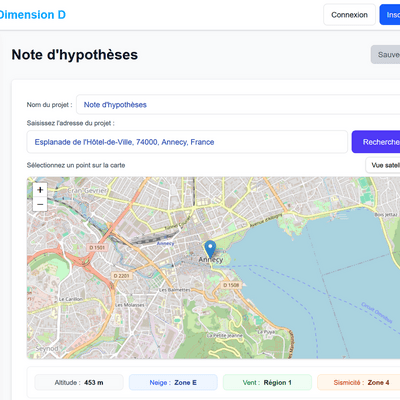The width and height of the screenshot is (400, 400).
Task: Zoom out on the map
Action: pyautogui.click(x=40, y=204)
